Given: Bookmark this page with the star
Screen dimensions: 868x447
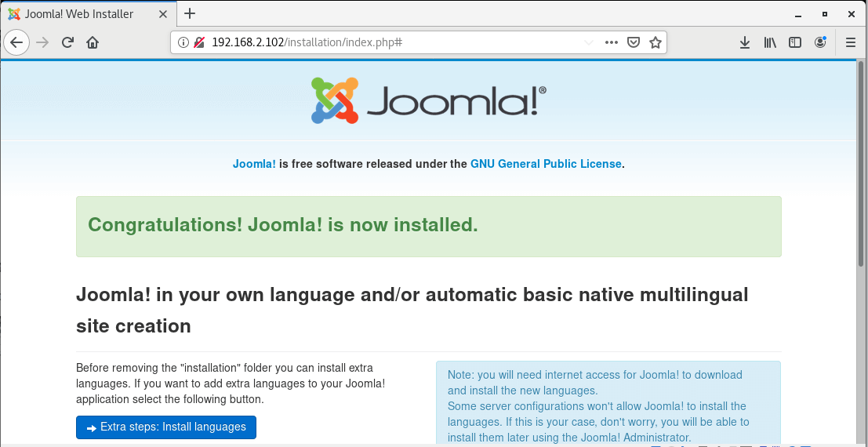Looking at the screenshot, I should 656,42.
